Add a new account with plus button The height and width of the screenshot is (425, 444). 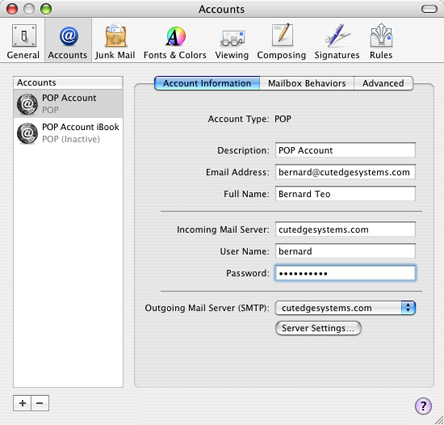click(x=22, y=403)
